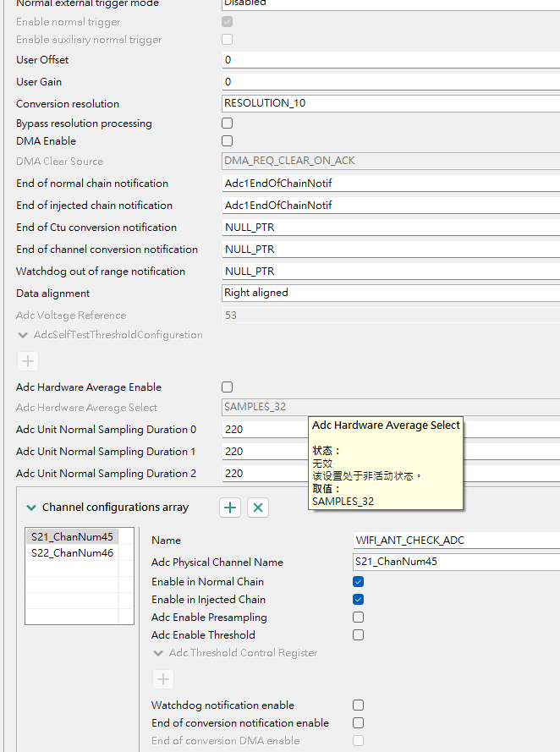Click plus icon under Adc Threshold Control Register

click(x=163, y=679)
